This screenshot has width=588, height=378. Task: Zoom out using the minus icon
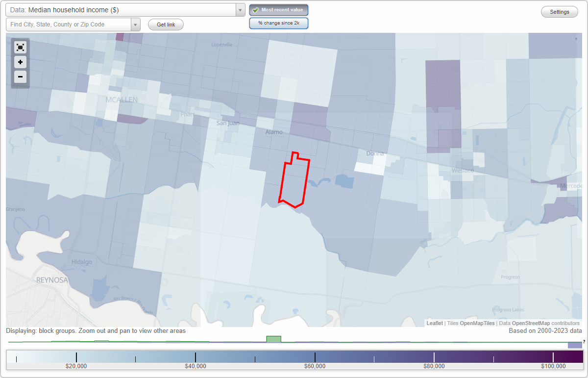pyautogui.click(x=20, y=76)
